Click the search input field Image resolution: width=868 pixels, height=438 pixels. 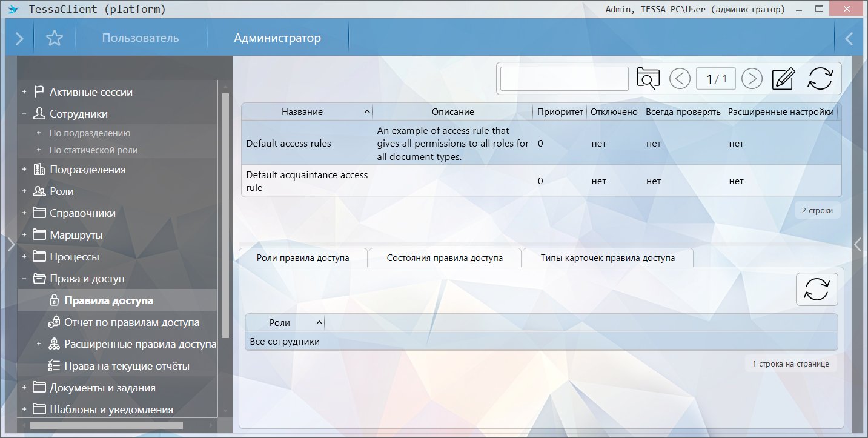click(x=564, y=79)
